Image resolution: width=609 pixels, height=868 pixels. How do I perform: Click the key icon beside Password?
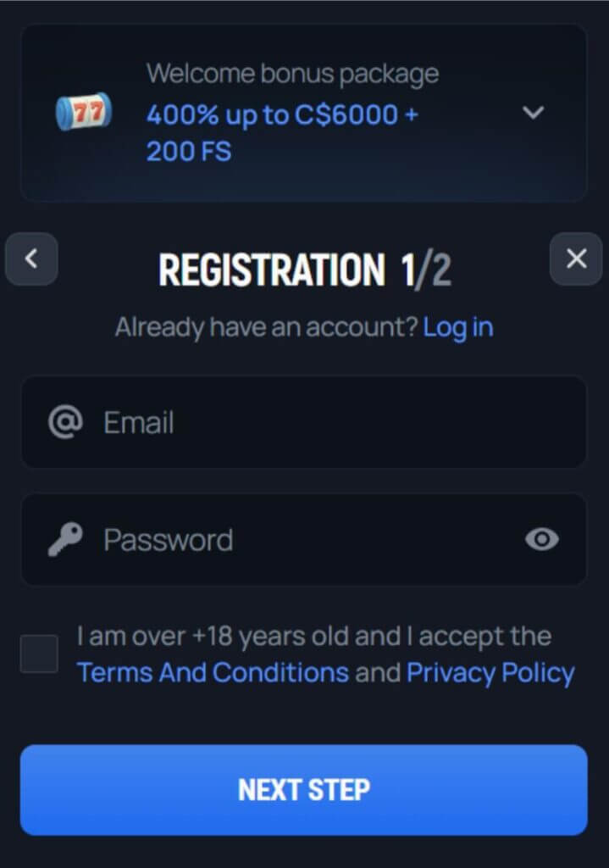point(65,539)
